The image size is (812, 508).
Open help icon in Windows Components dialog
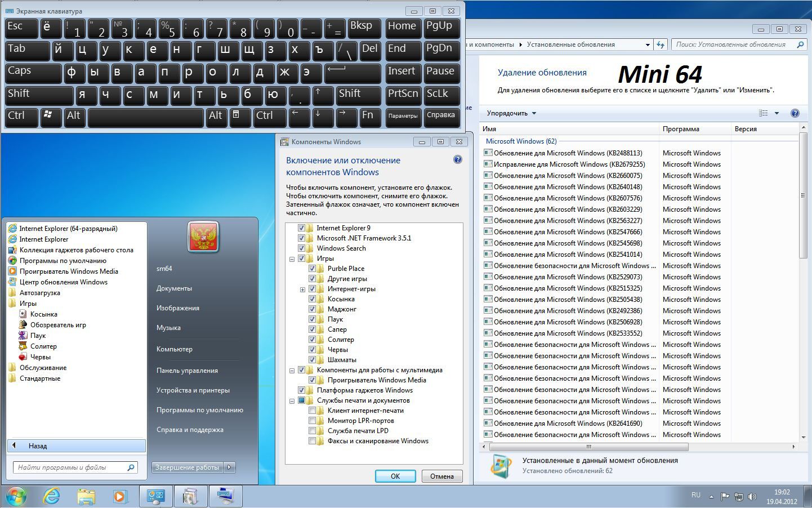tap(457, 160)
